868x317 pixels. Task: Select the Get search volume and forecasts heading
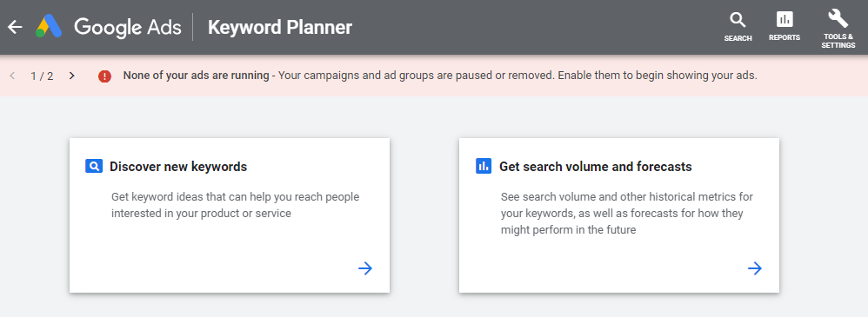pyautogui.click(x=596, y=167)
